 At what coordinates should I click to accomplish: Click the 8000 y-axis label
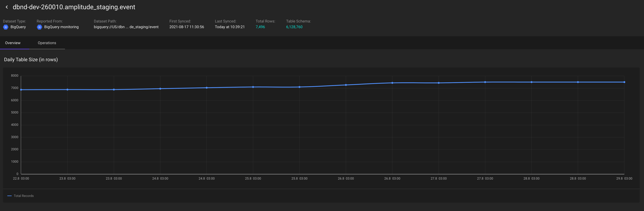pyautogui.click(x=14, y=75)
